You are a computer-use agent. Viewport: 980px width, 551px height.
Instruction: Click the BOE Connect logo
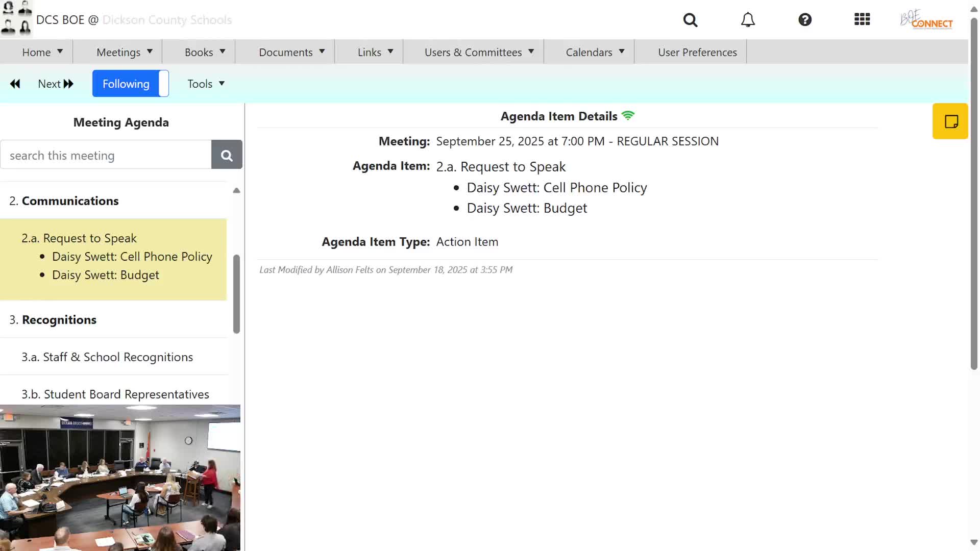point(926,20)
